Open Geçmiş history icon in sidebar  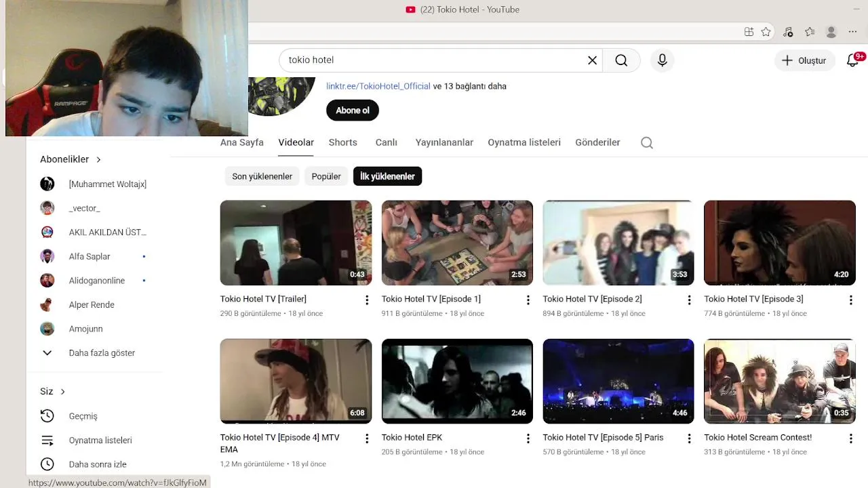pyautogui.click(x=47, y=416)
